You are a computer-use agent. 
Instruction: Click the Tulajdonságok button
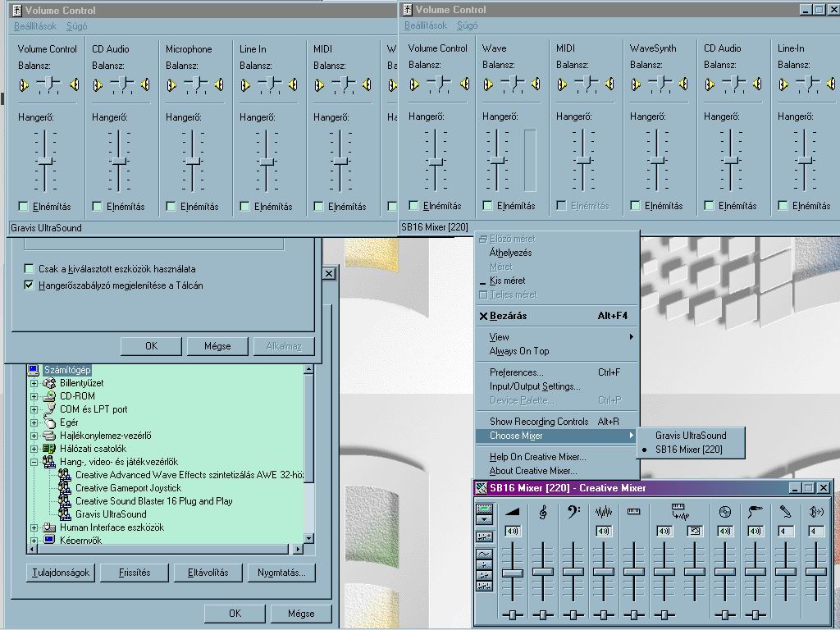click(61, 572)
